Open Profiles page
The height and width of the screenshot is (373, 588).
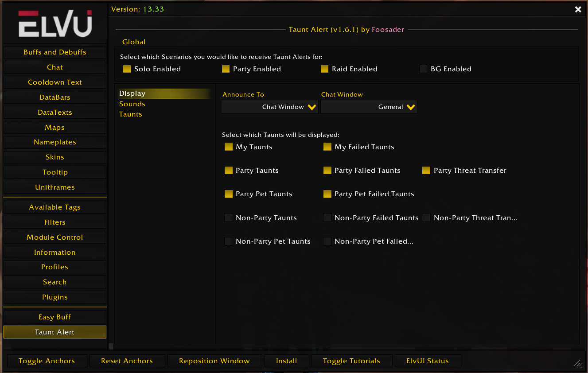(55, 267)
